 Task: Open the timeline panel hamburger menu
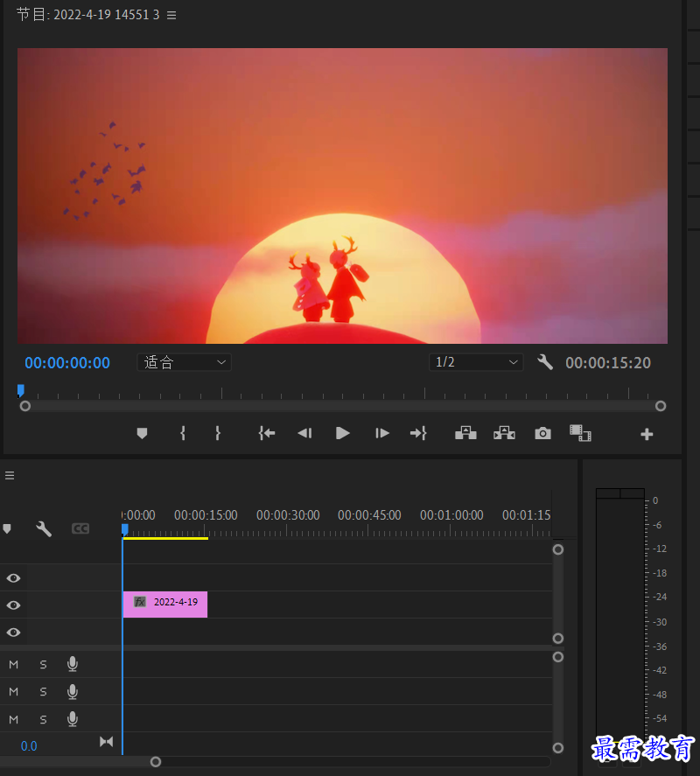[x=10, y=475]
